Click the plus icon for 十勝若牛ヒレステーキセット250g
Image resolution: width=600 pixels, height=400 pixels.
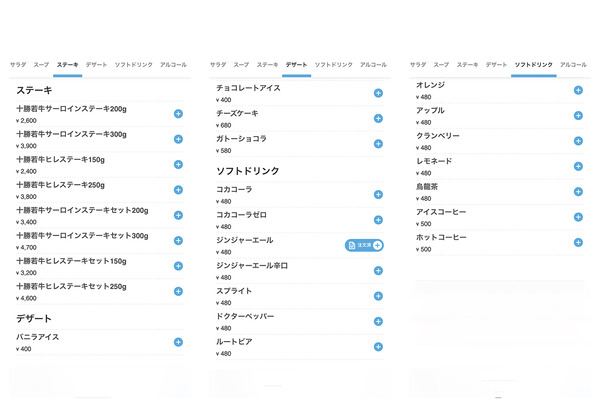point(178,291)
